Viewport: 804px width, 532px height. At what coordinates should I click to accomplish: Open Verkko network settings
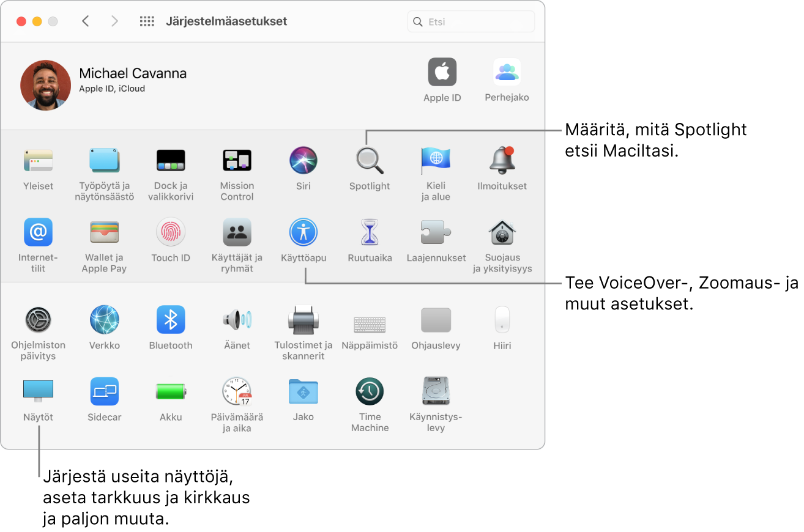105,320
